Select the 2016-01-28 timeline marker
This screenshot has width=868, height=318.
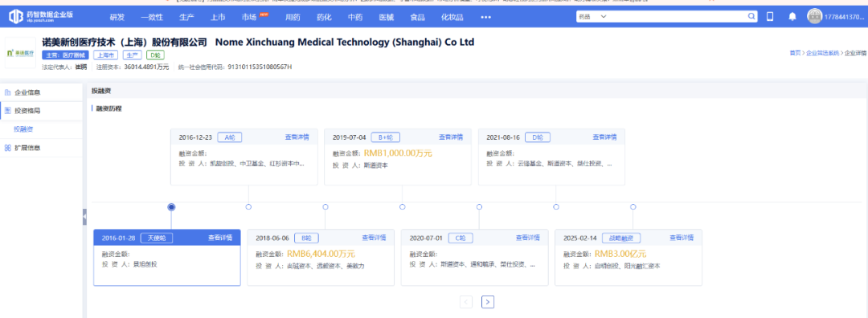tap(172, 207)
